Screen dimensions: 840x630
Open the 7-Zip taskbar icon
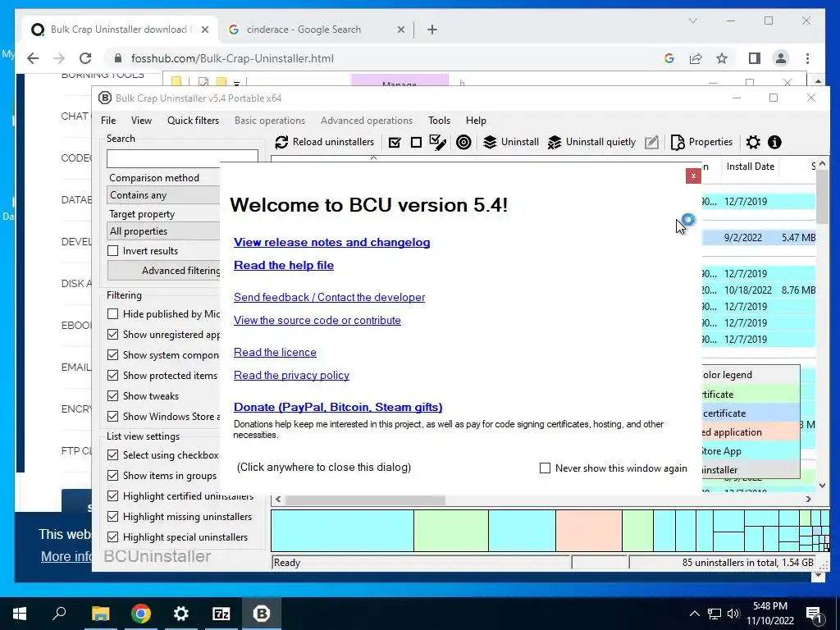coord(221,614)
